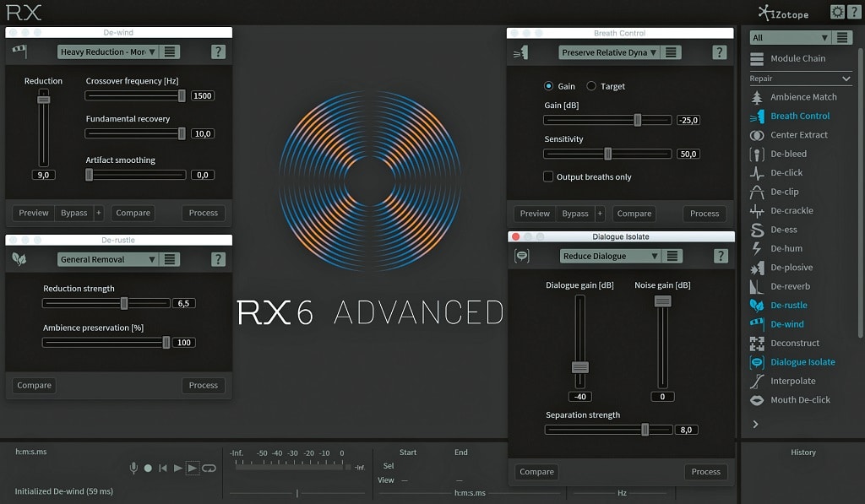The width and height of the screenshot is (865, 504).
Task: Open Ambience Match module icon
Action: coord(757,97)
